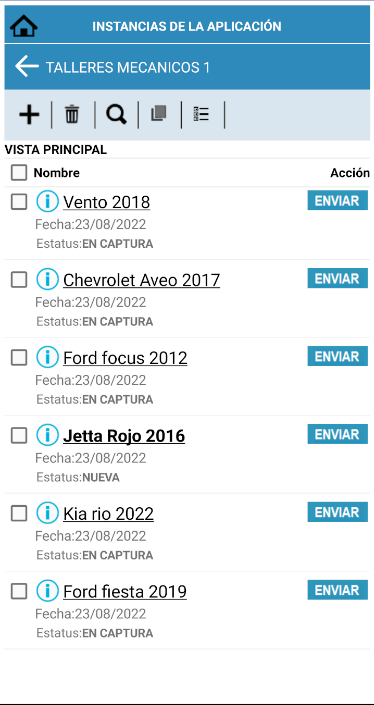Send the Vento 2018 record with ENVIAR
This screenshot has width=374, height=705.
pos(338,201)
